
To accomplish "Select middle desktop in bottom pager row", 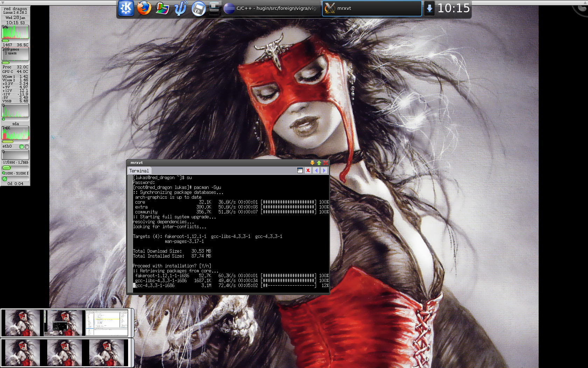I will [65, 353].
